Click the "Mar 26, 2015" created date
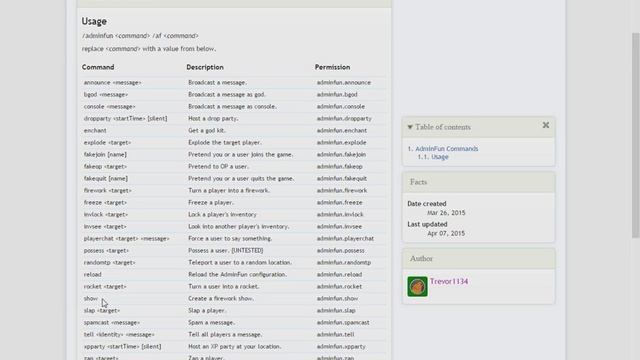 pos(446,213)
